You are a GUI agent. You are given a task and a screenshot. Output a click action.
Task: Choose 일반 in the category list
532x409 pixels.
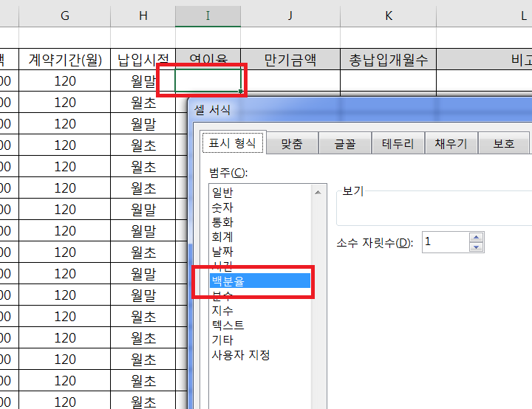coord(221,193)
